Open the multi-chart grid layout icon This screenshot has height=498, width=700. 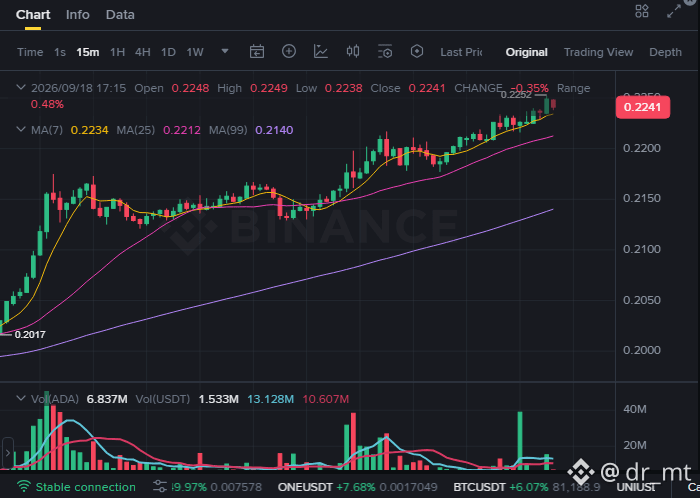tap(642, 11)
